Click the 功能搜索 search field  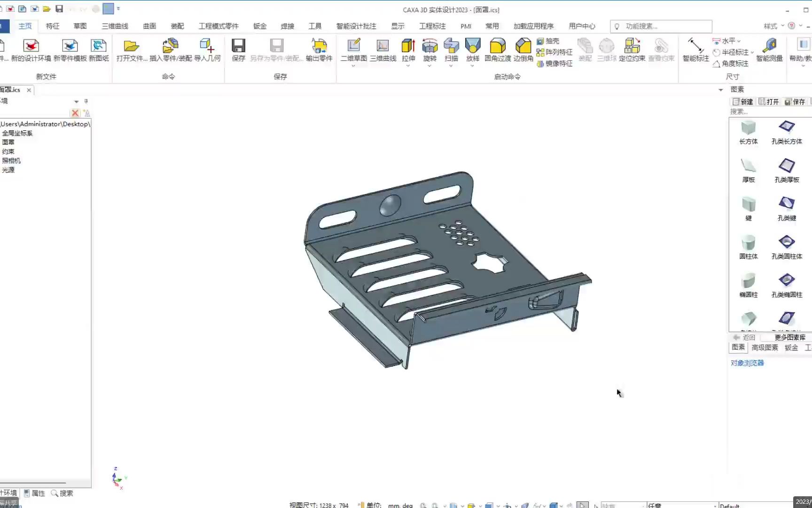[661, 26]
